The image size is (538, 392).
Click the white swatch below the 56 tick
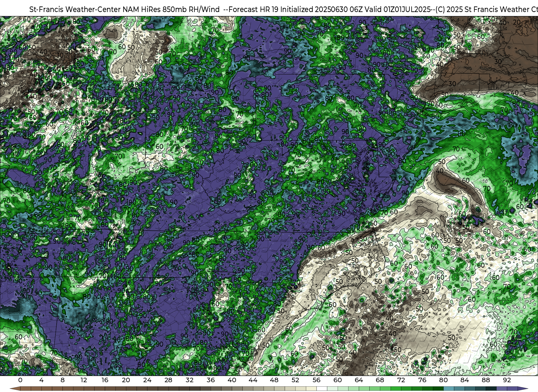pyautogui.click(x=322, y=389)
